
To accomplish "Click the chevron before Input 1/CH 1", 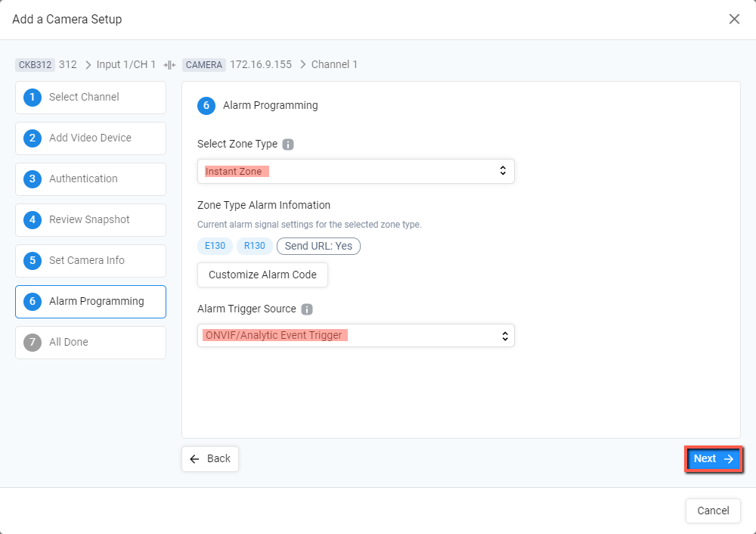I will pos(88,65).
